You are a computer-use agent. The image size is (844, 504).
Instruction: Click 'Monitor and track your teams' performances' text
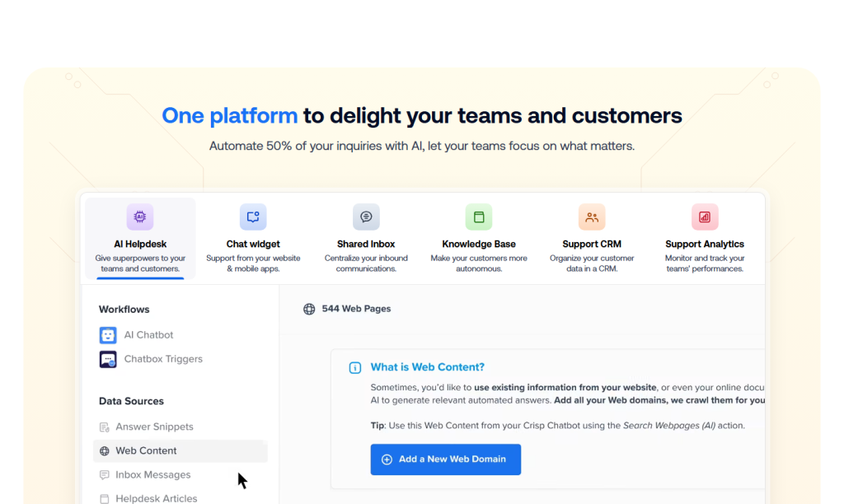coord(705,264)
